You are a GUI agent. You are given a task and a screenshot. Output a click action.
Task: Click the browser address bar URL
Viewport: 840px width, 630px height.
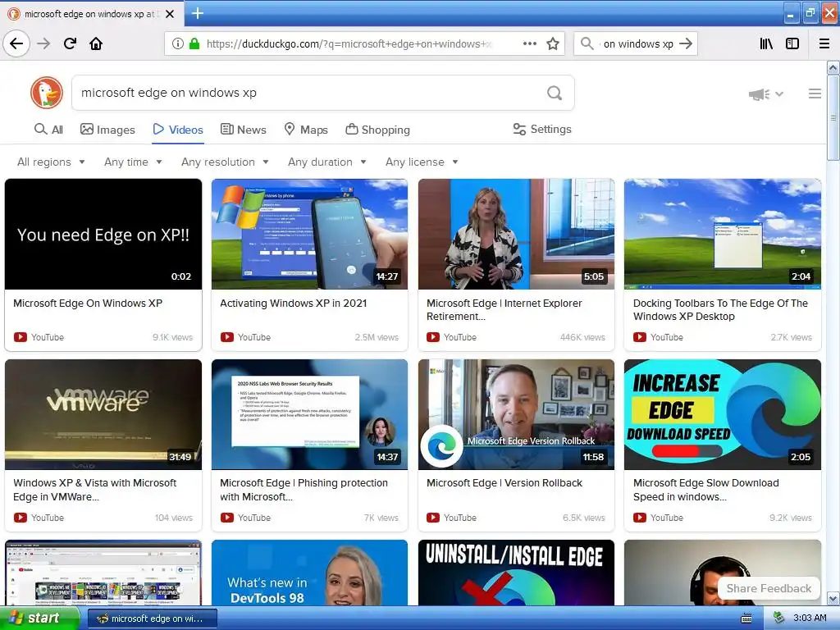[348, 44]
